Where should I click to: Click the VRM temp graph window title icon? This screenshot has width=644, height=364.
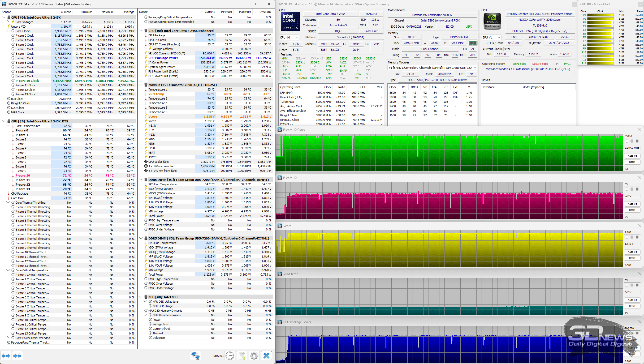point(280,274)
